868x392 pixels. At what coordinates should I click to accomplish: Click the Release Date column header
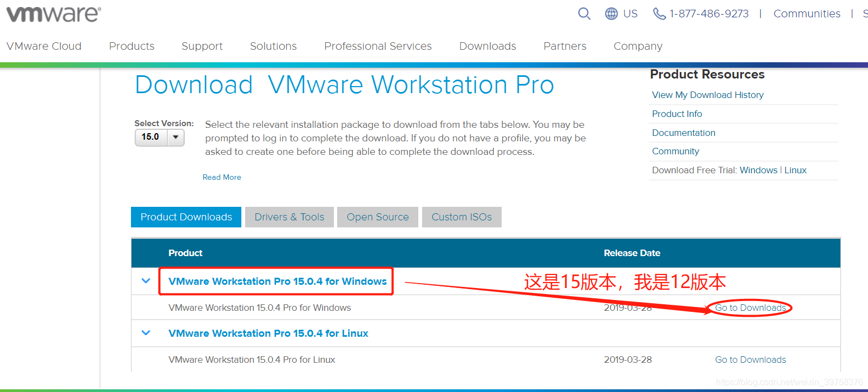coord(632,253)
